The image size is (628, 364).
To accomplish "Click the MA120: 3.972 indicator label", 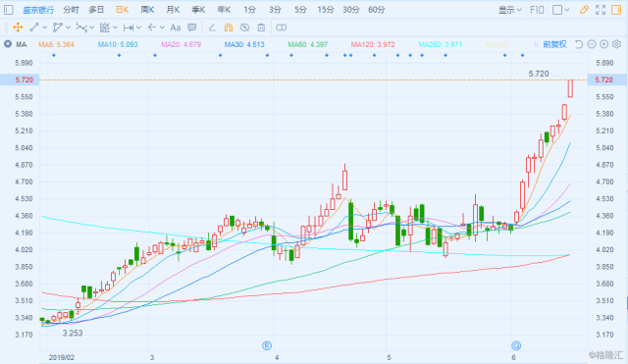I will click(373, 44).
